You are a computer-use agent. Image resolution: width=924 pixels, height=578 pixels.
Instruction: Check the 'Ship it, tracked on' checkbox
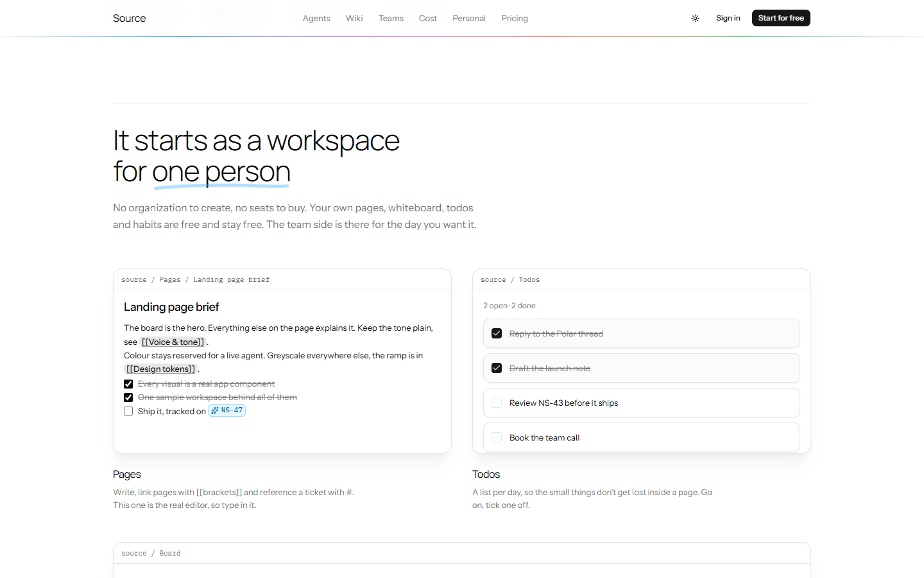click(x=128, y=411)
